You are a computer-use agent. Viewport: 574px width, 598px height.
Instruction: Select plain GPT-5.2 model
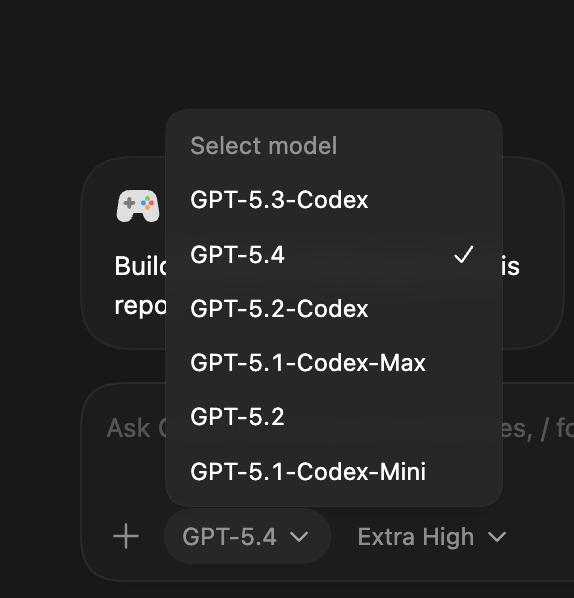(x=334, y=417)
